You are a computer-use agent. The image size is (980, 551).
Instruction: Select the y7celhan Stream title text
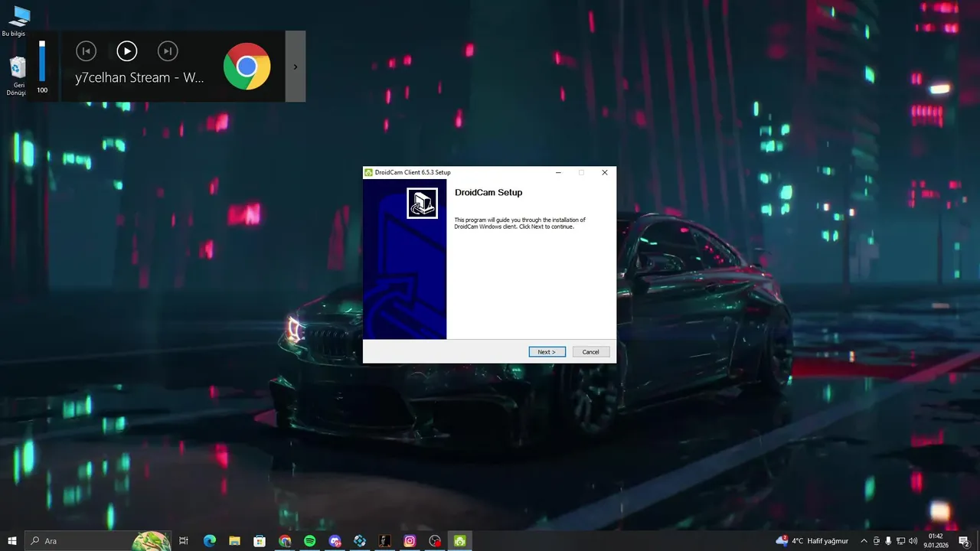(x=139, y=78)
